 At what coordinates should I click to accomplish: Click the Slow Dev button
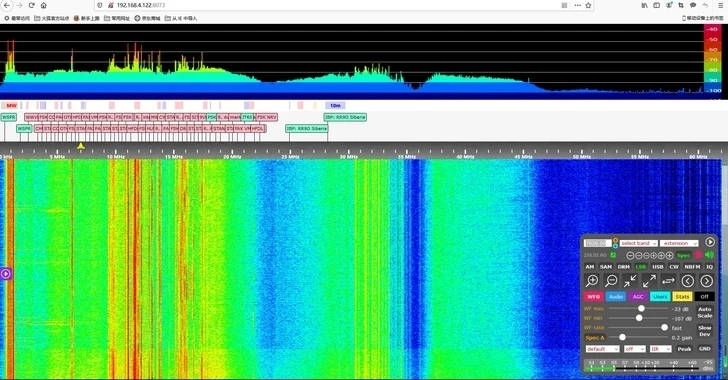[x=704, y=331]
